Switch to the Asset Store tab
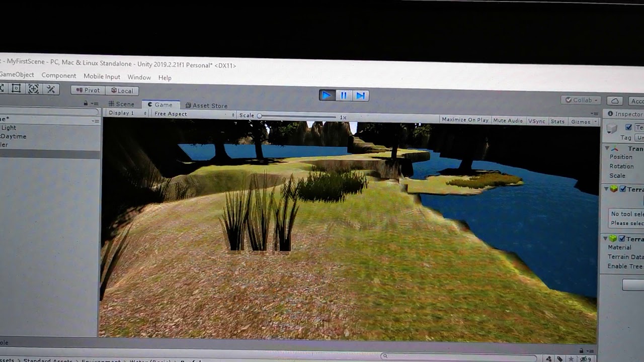644x362 pixels. click(206, 106)
